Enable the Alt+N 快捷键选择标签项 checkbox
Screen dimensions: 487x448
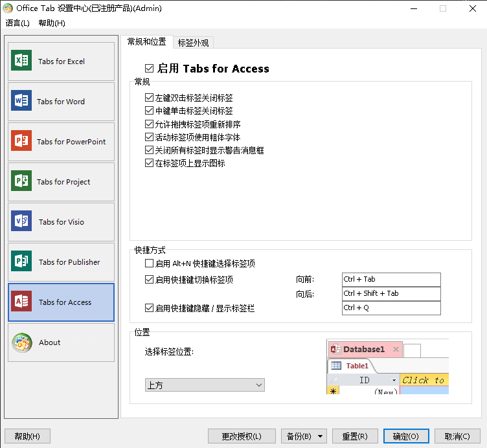pos(150,264)
